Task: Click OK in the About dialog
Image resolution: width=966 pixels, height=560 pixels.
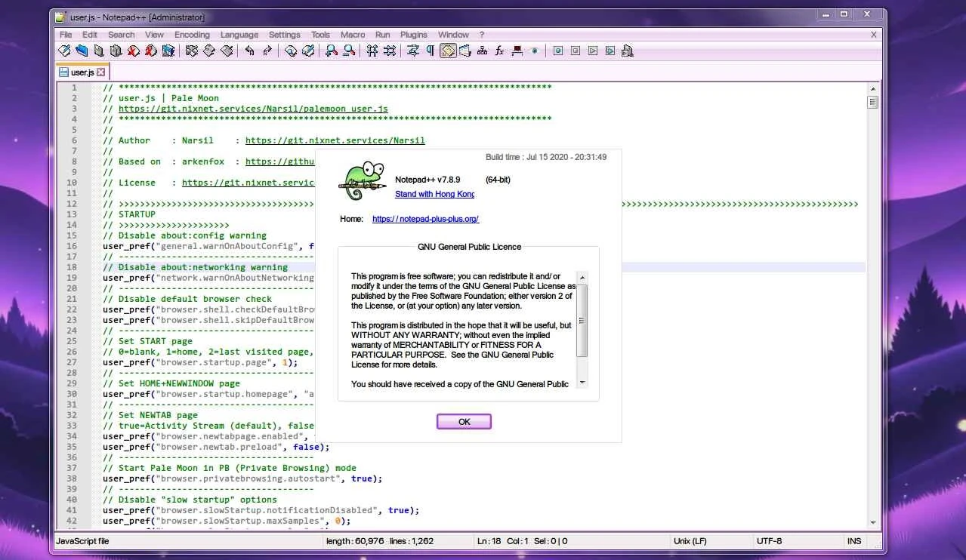Action: [464, 422]
